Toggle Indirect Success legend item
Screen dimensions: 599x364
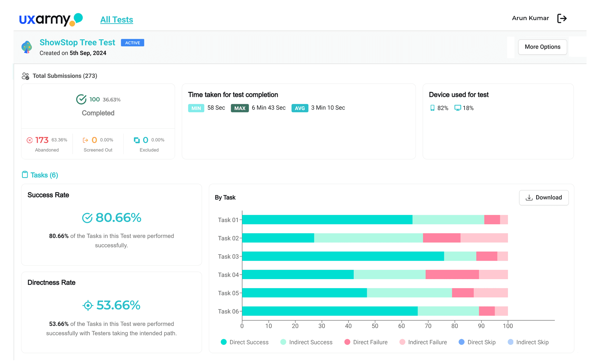[306, 342]
